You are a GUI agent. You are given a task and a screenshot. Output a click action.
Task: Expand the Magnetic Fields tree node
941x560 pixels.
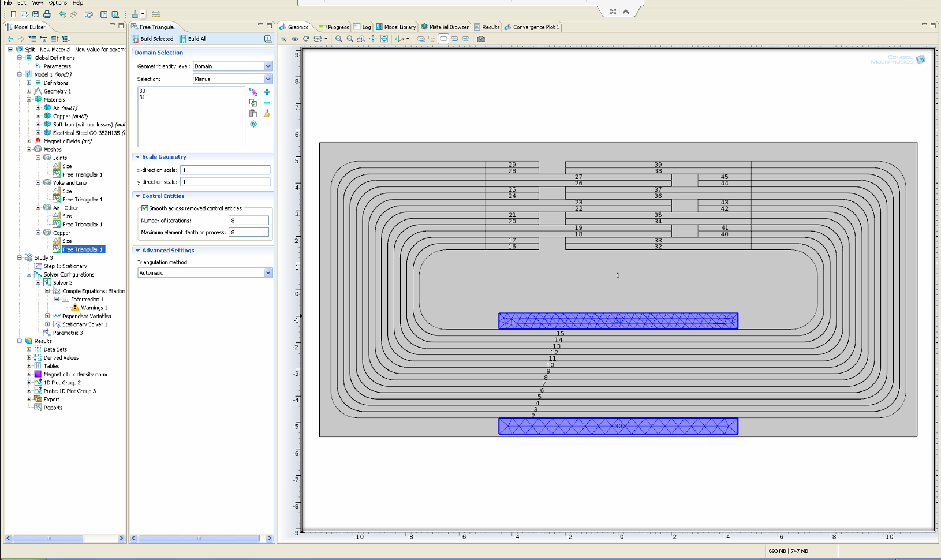(x=29, y=141)
